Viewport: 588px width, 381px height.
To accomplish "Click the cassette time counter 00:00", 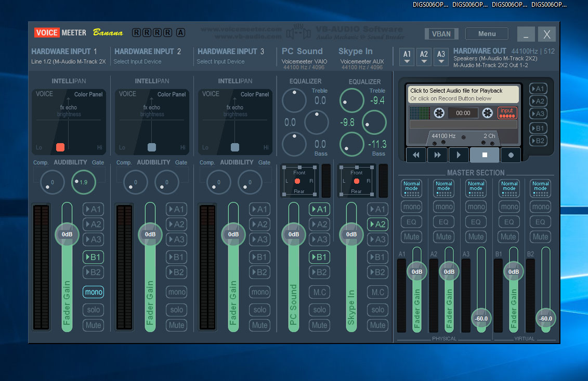I will coord(463,113).
